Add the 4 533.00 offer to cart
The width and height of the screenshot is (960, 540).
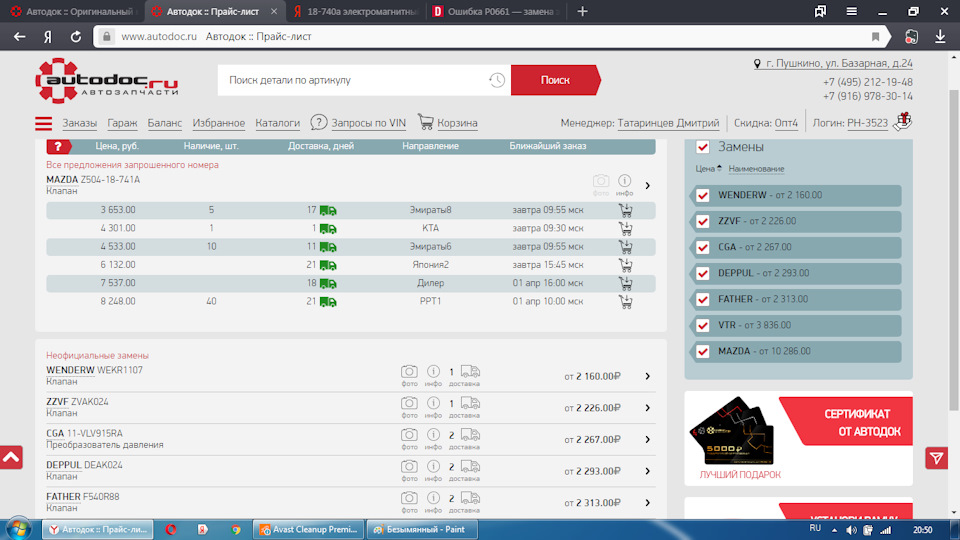[625, 247]
